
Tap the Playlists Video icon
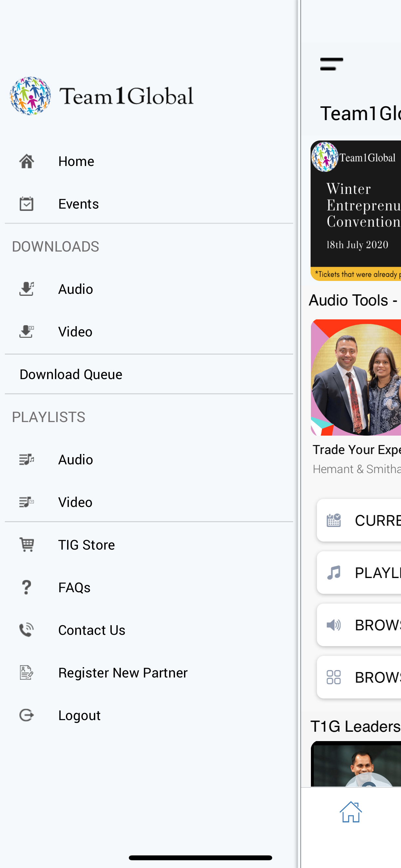(26, 502)
